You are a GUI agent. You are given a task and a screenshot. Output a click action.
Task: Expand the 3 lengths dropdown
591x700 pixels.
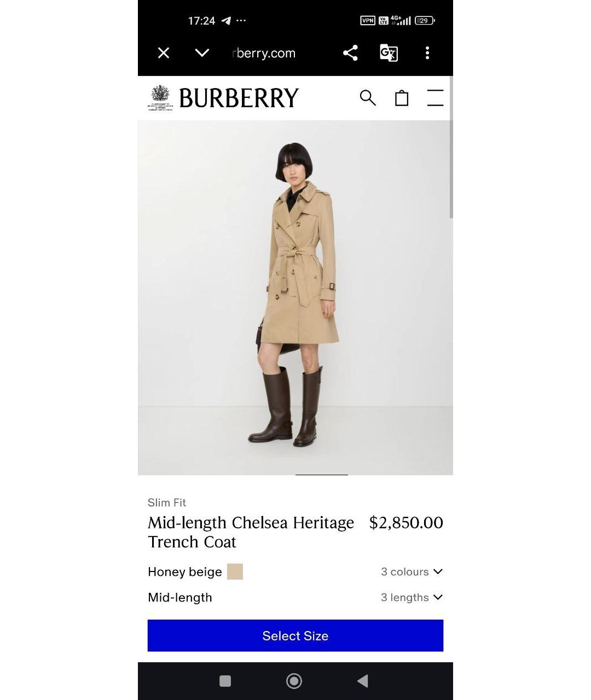coord(412,597)
